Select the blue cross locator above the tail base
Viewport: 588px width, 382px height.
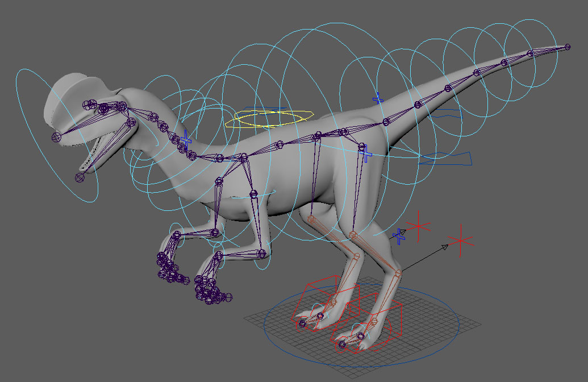coord(378,99)
